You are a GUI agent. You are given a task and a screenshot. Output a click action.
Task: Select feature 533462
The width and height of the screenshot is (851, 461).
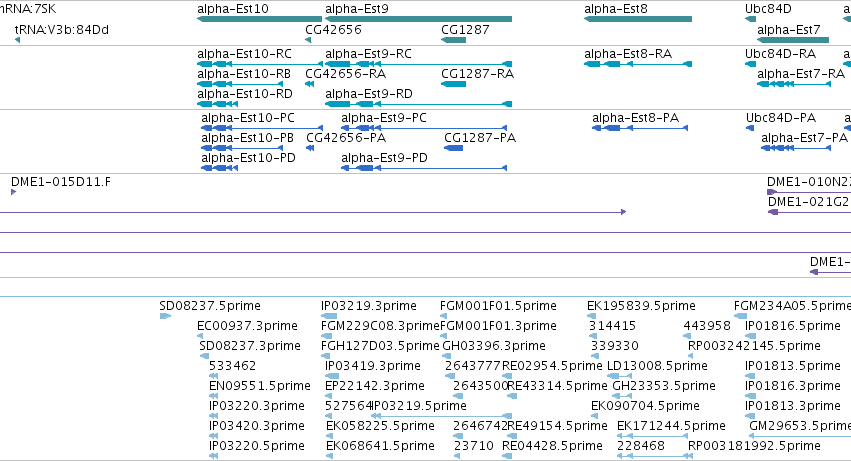pos(232,366)
